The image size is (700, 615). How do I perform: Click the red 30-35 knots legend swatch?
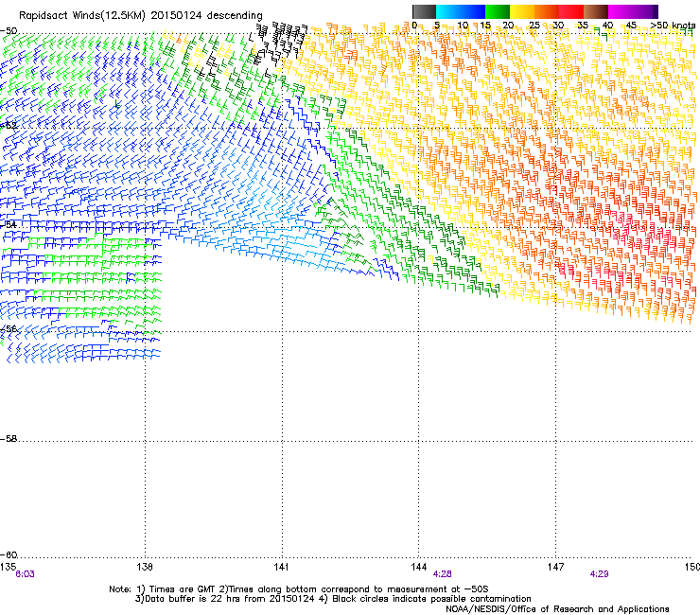pos(571,11)
